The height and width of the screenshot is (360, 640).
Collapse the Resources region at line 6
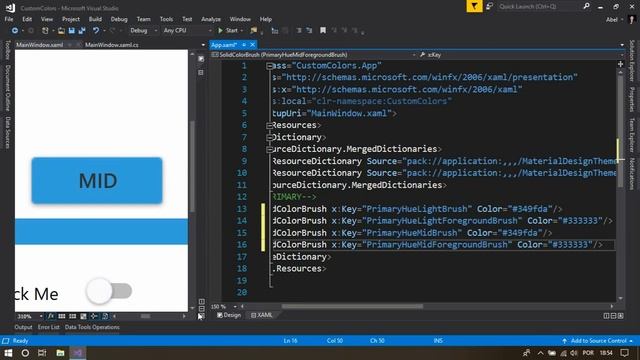[269, 126]
